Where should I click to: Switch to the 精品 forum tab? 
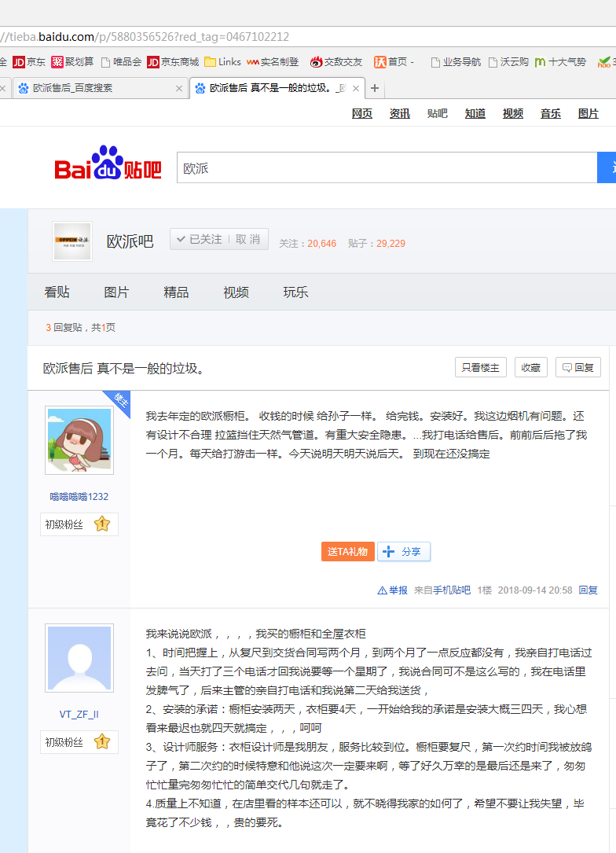click(176, 292)
